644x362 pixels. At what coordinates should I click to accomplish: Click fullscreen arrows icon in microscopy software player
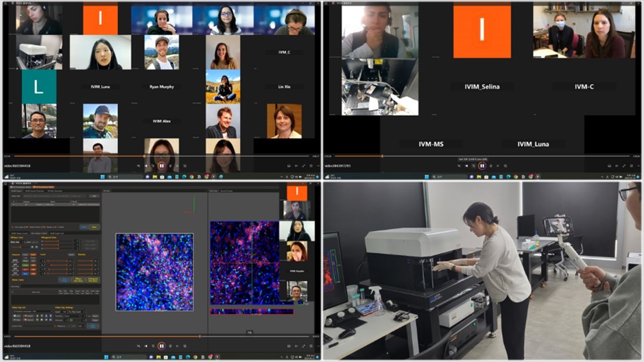click(304, 346)
